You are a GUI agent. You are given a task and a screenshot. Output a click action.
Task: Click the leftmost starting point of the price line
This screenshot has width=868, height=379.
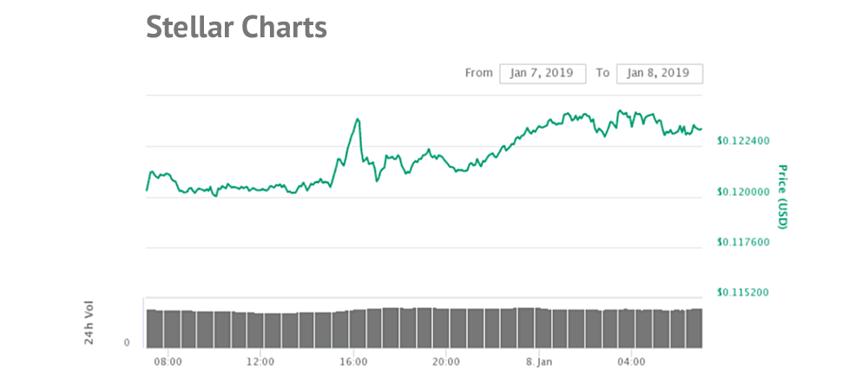pos(147,189)
